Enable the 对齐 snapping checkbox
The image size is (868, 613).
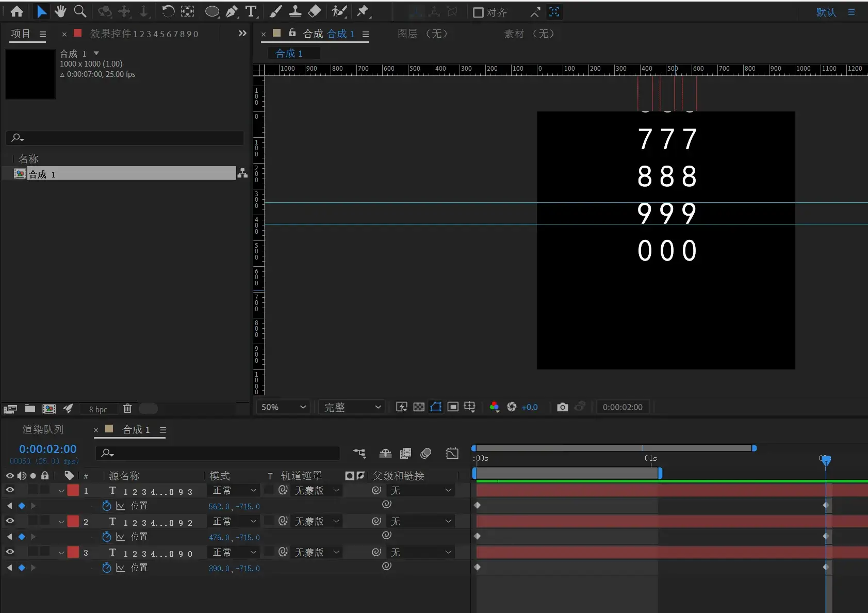click(478, 12)
